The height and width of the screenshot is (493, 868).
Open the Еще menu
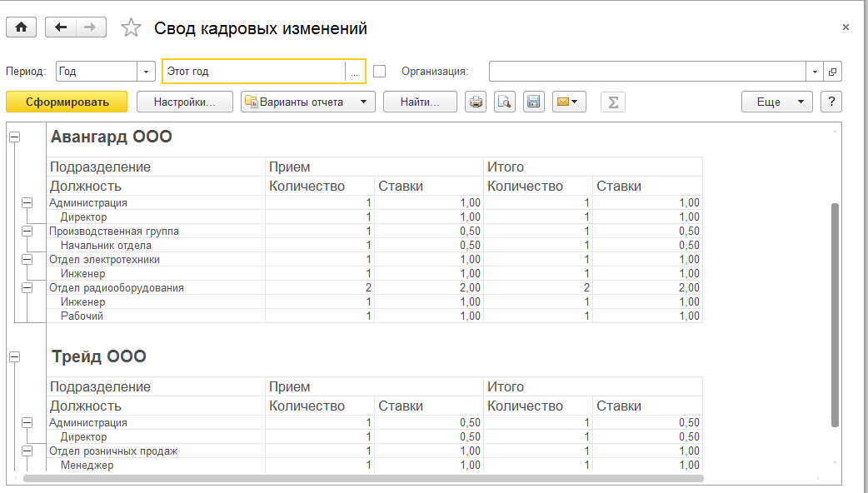[x=776, y=102]
